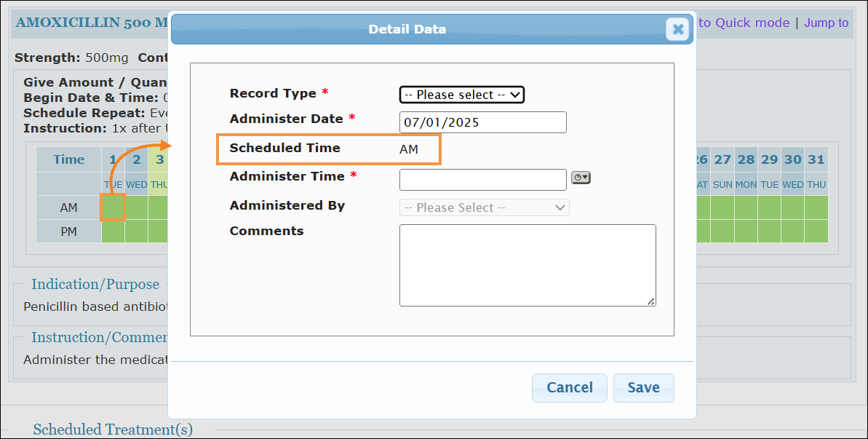Select the PM cell for day 31

click(816, 232)
